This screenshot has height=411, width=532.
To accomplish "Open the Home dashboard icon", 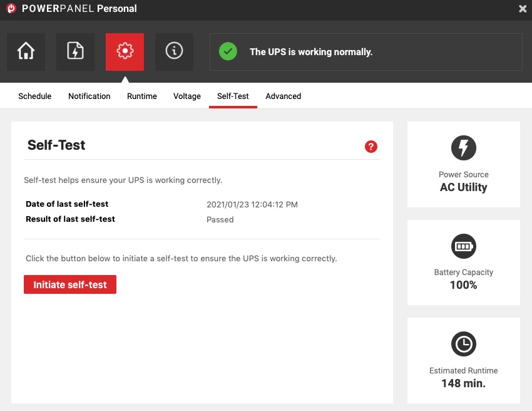I will click(26, 51).
